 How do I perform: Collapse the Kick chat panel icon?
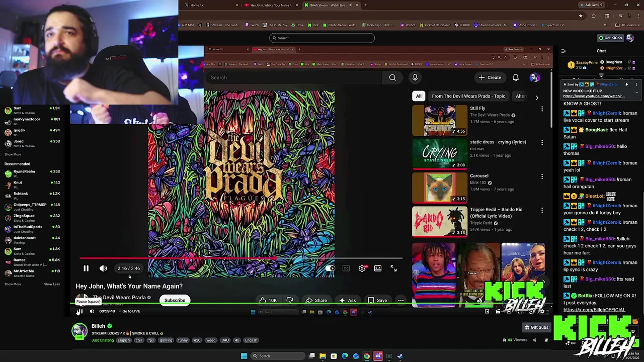(563, 51)
